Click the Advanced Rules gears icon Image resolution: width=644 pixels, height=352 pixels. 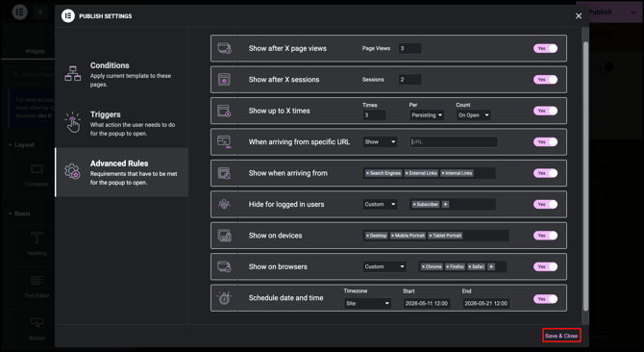coord(72,171)
